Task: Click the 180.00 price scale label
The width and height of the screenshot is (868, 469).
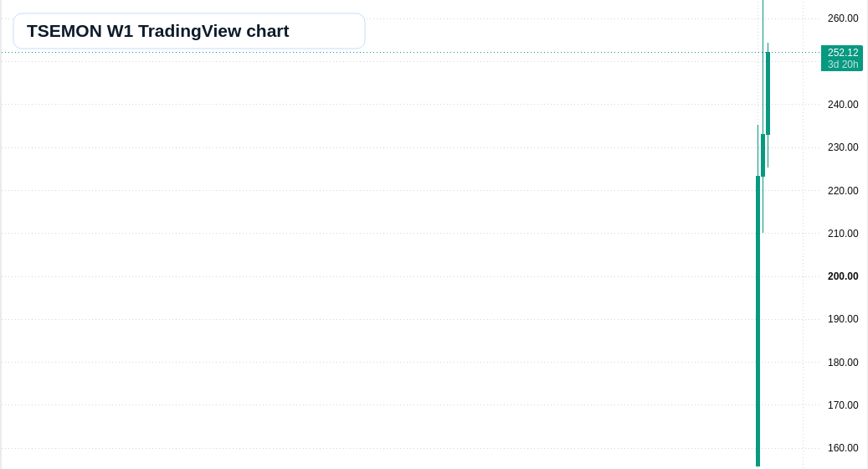Action: [x=843, y=362]
